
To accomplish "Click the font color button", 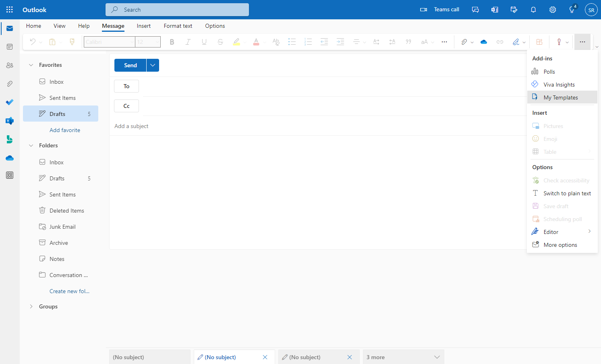I will (x=256, y=42).
